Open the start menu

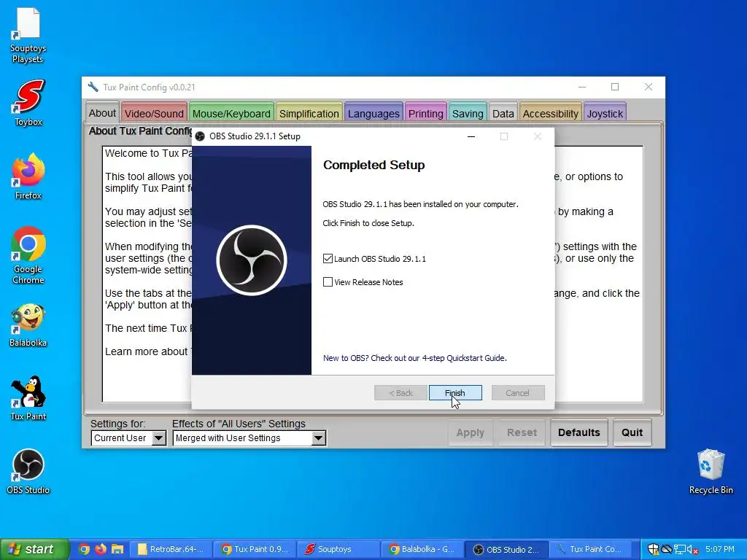point(34,549)
